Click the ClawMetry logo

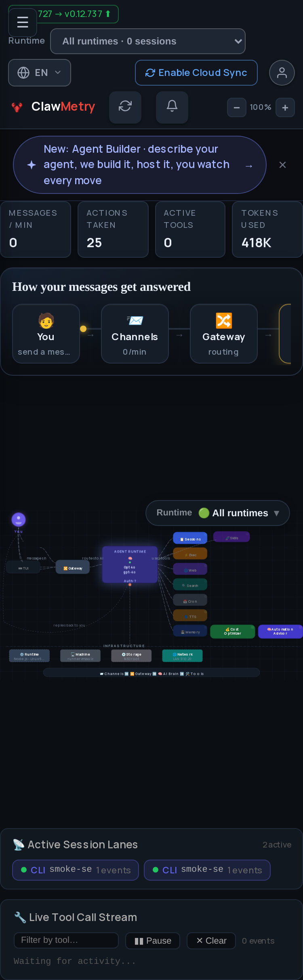point(53,107)
